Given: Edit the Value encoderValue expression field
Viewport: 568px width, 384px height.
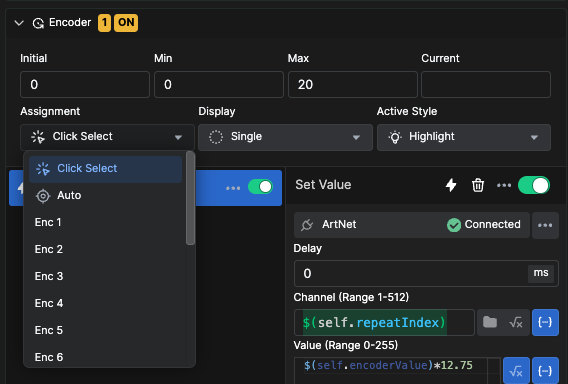Looking at the screenshot, I should pyautogui.click(x=397, y=371).
